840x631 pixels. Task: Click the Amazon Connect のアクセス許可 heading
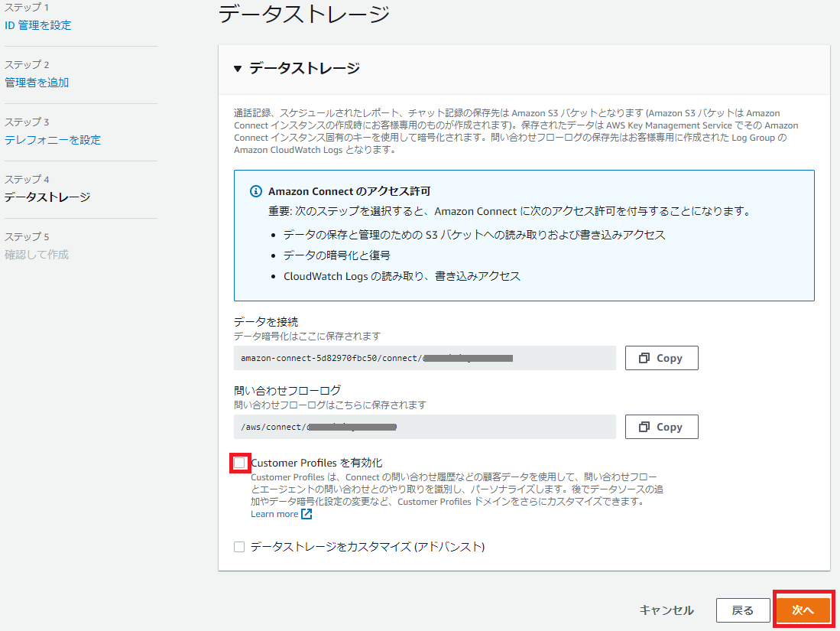(x=349, y=191)
